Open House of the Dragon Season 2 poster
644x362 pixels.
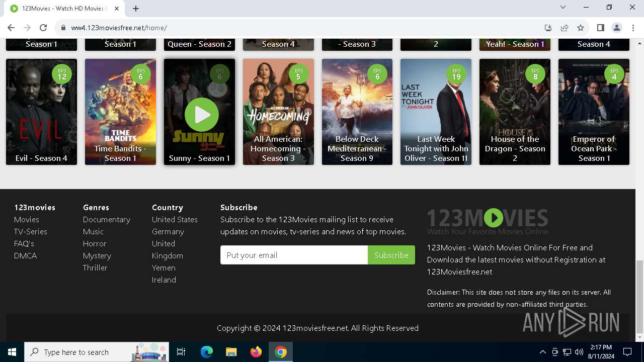(x=515, y=112)
